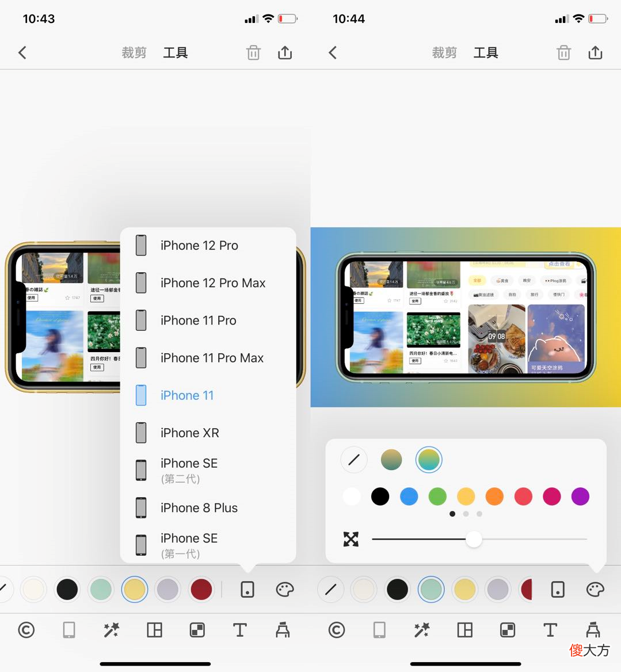Image resolution: width=621 pixels, height=672 pixels.
Task: Tap copyright watermark tool in right screen
Action: pos(337,631)
